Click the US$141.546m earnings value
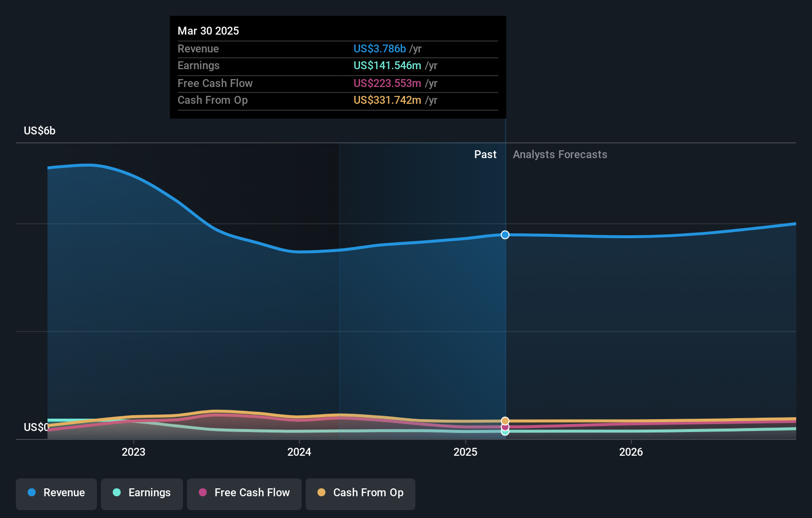The height and width of the screenshot is (518, 812). click(x=387, y=66)
